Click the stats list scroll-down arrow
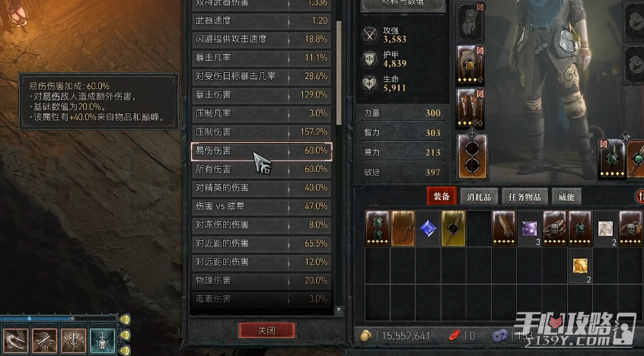 tap(339, 310)
